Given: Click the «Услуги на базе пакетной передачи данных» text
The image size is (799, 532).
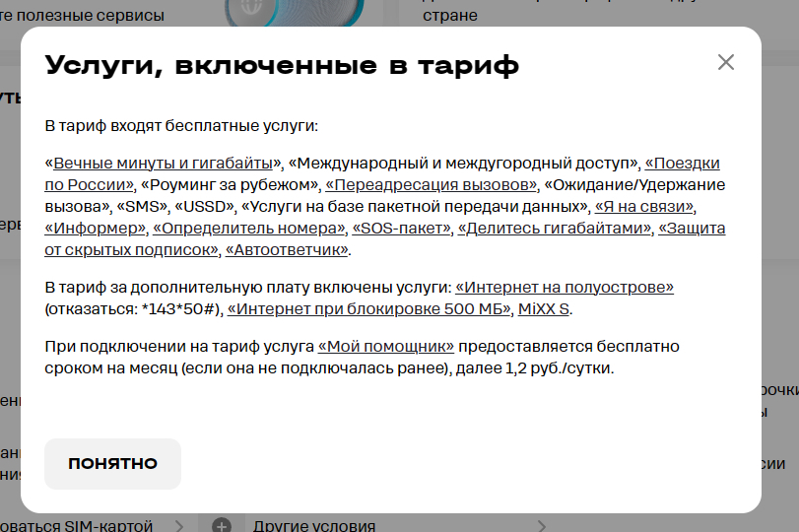Looking at the screenshot, I should coord(414,206).
